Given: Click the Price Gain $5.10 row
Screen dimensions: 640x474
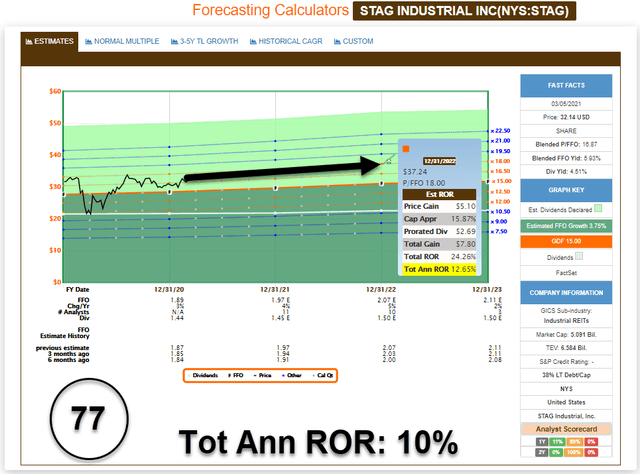Looking at the screenshot, I should (x=440, y=207).
